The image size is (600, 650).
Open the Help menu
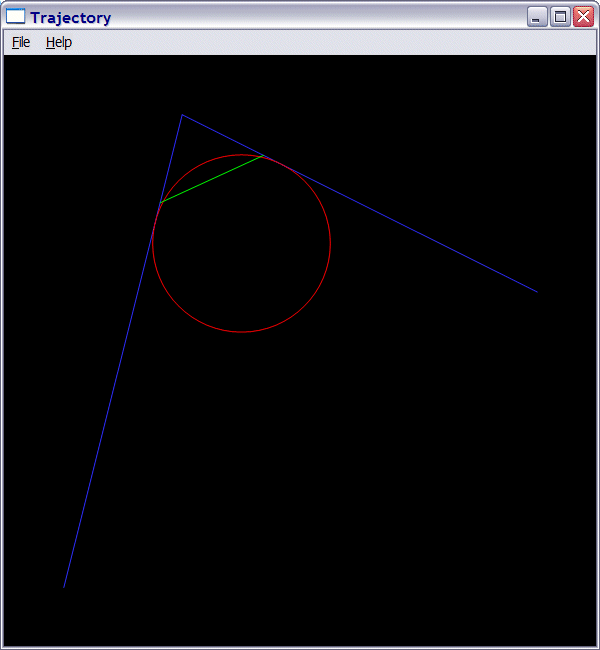[x=59, y=42]
